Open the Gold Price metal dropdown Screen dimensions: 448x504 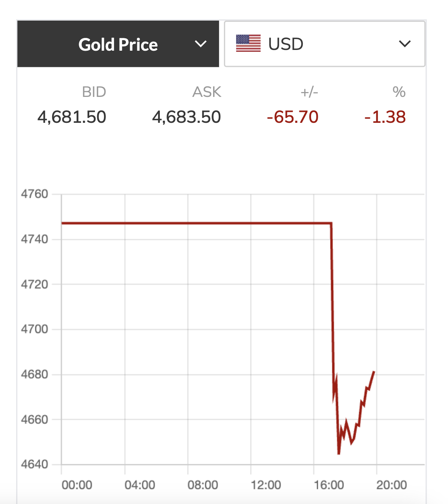(x=118, y=44)
